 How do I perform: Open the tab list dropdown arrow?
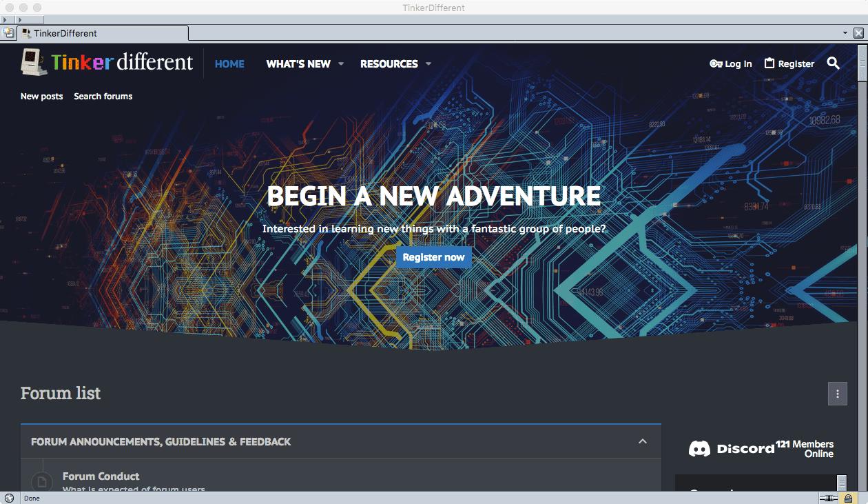[845, 32]
